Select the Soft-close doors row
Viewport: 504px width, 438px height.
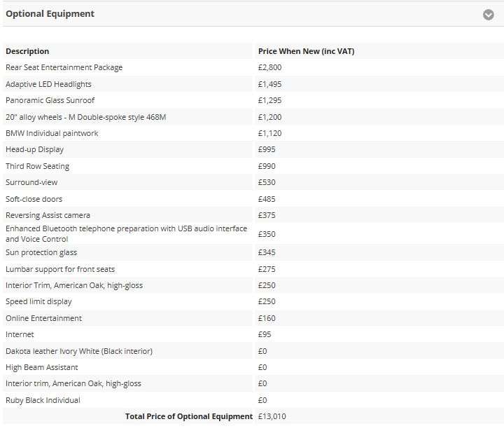(x=253, y=199)
